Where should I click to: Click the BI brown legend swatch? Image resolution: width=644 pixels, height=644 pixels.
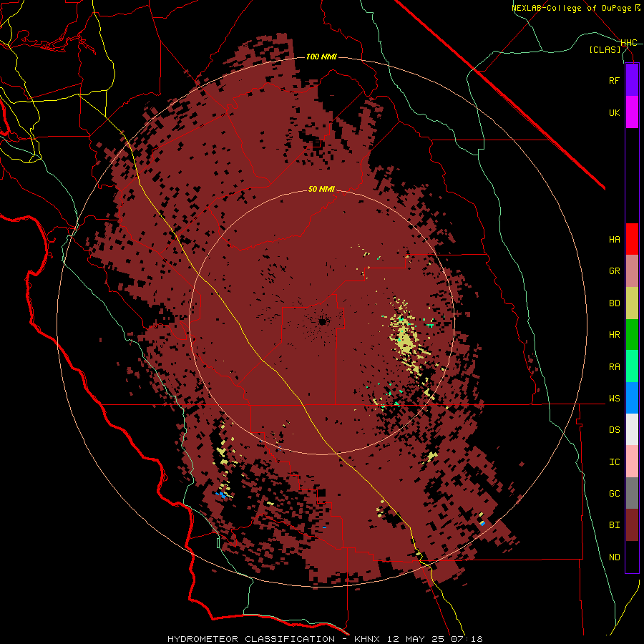(632, 525)
